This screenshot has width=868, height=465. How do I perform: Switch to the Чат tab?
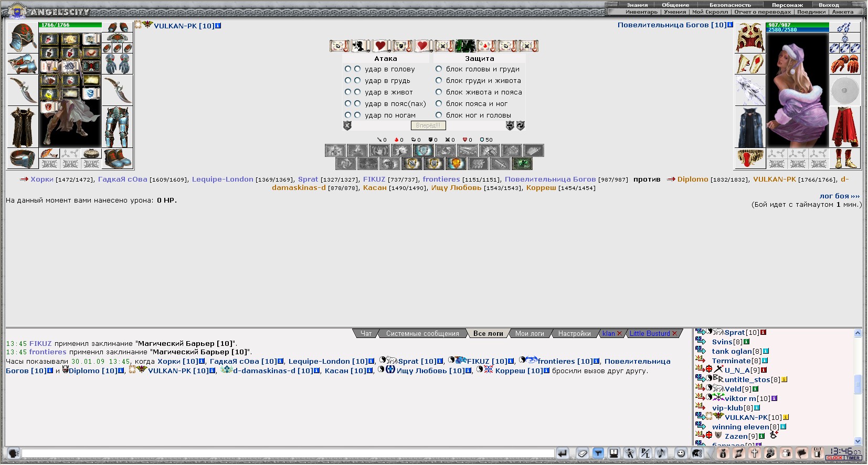[x=366, y=333]
